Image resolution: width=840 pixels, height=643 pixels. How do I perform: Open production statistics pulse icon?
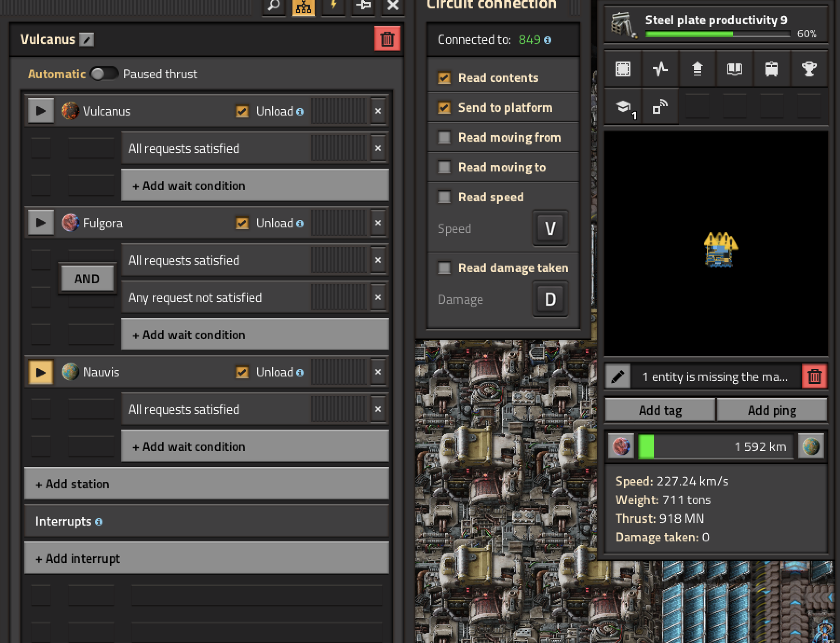(x=660, y=69)
